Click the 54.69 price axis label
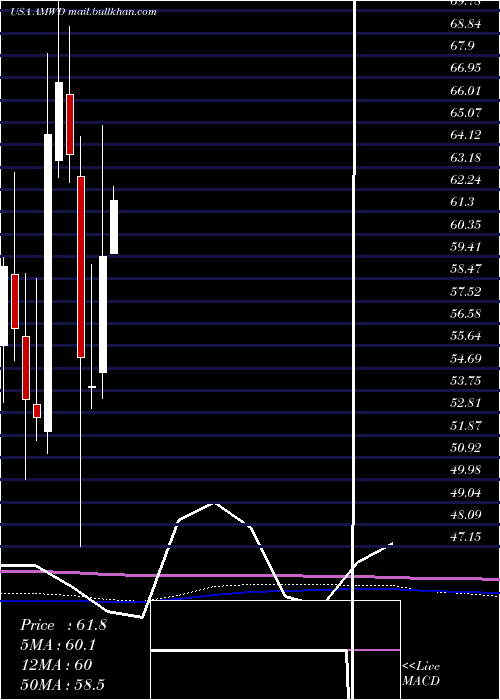Image resolution: width=500 pixels, height=700 pixels. tap(466, 358)
